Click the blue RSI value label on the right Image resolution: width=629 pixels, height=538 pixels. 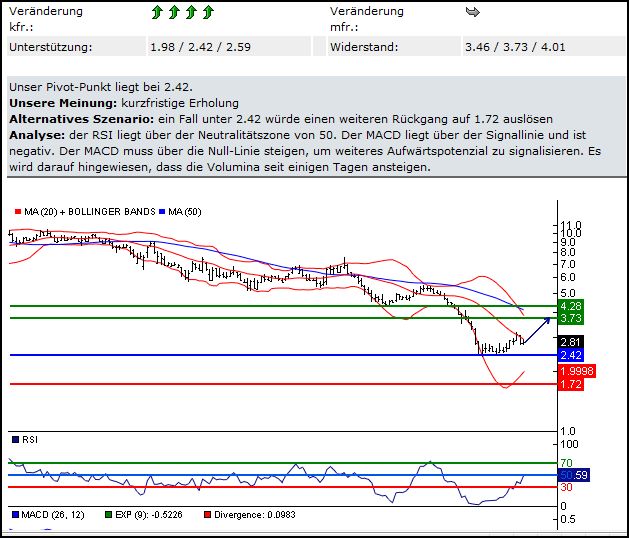[572, 474]
